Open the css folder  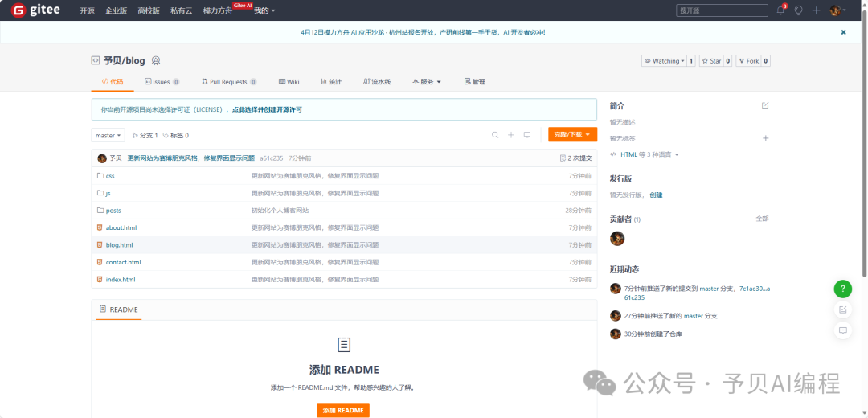tap(109, 175)
